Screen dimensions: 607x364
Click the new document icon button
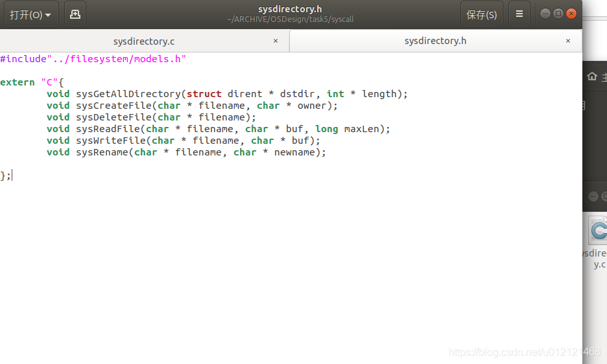tap(75, 14)
